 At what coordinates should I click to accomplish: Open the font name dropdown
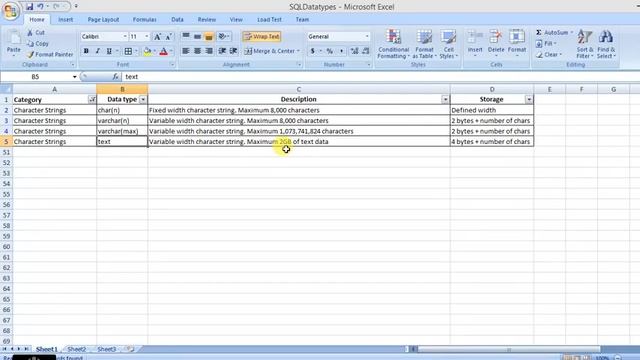tap(125, 37)
